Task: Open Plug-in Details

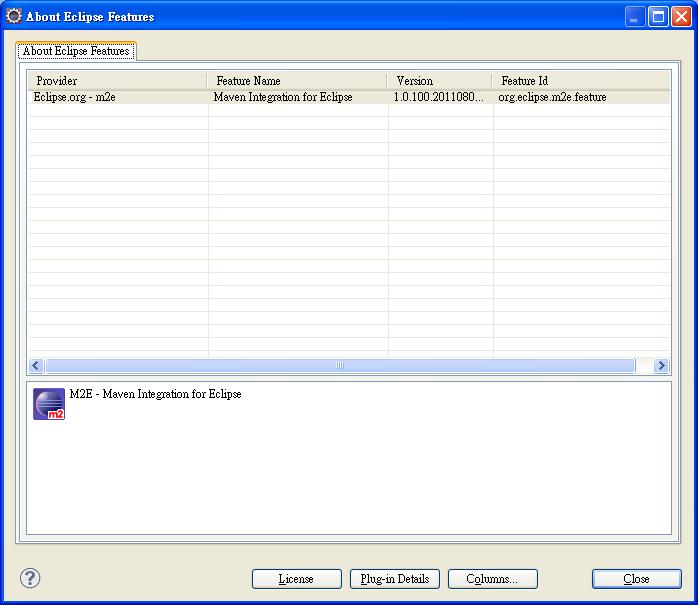Action: pyautogui.click(x=395, y=579)
